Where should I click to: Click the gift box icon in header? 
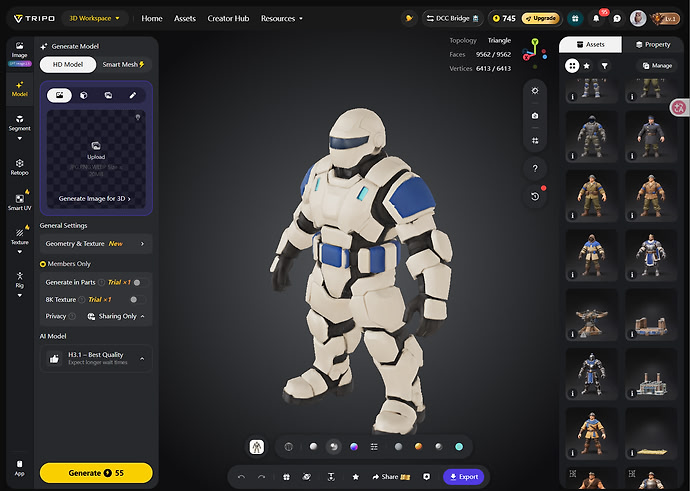click(x=575, y=18)
